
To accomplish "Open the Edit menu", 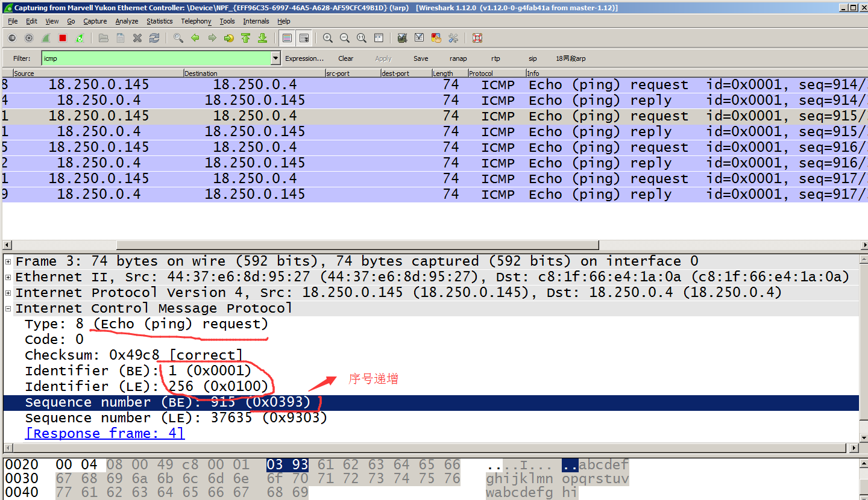I will pos(31,21).
